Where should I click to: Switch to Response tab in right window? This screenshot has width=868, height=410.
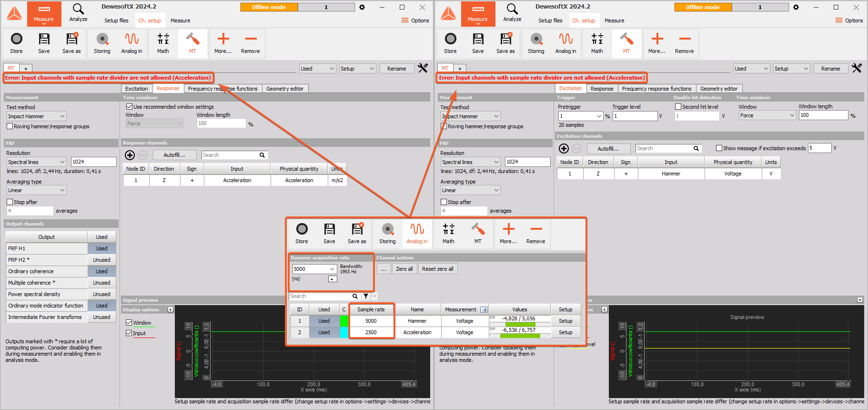pos(602,89)
